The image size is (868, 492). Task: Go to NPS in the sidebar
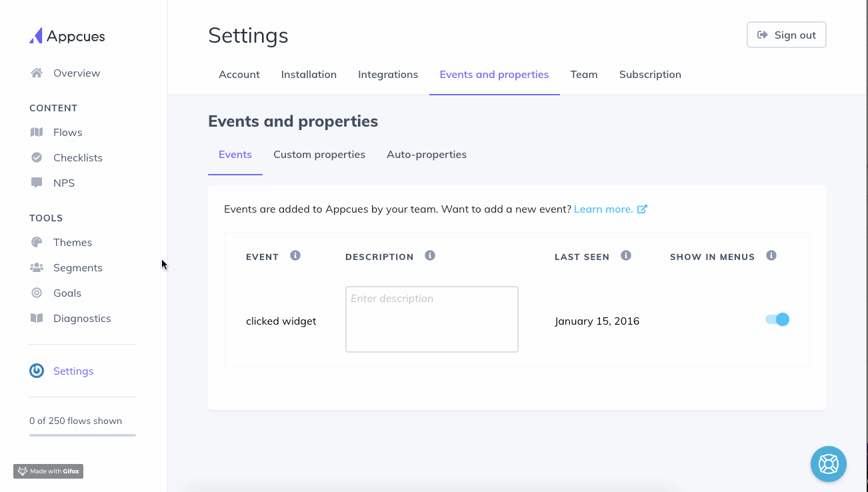[64, 183]
